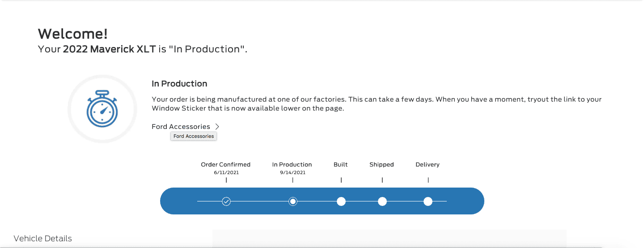Click the Shipped label
The height and width of the screenshot is (248, 644).
pos(381,164)
